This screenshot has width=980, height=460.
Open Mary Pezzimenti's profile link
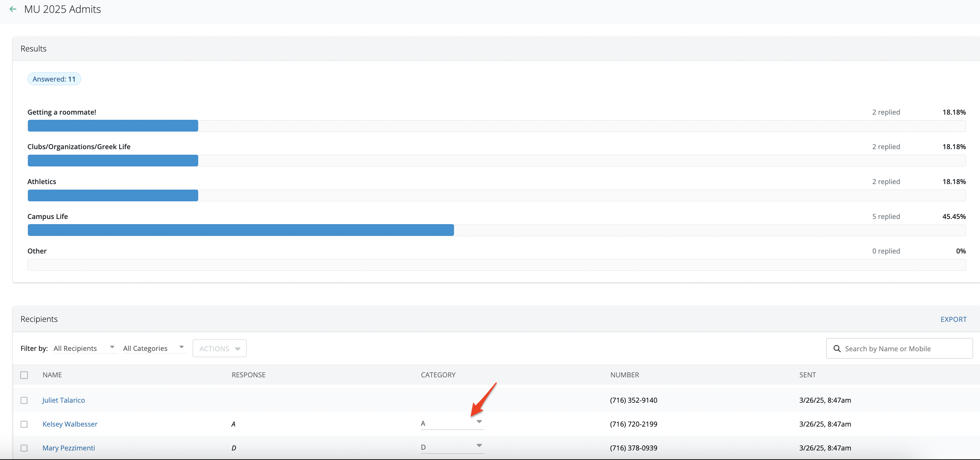click(69, 448)
